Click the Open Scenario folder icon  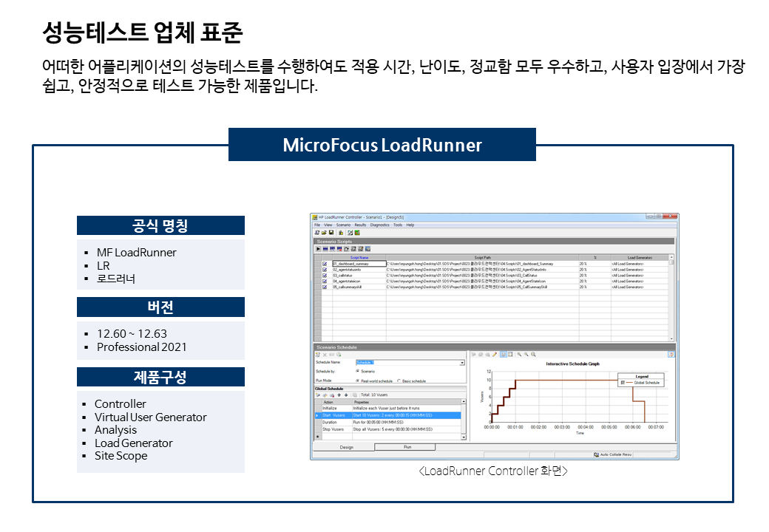coord(324,233)
